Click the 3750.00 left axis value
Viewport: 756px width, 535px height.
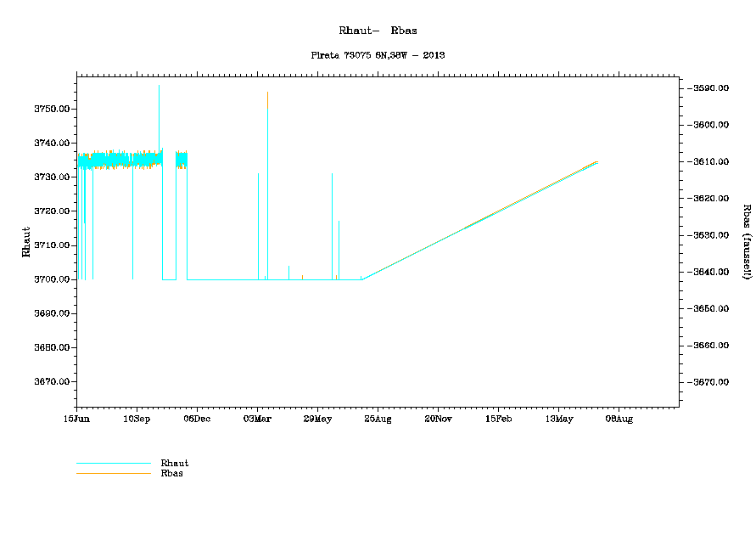click(51, 110)
